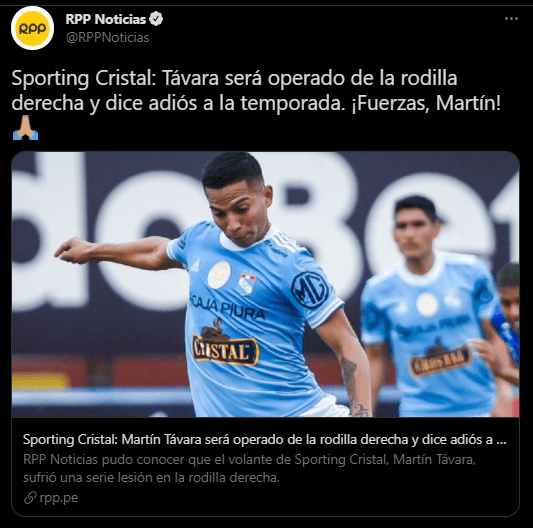This screenshot has width=533, height=528.
Task: Select the tweet text about Távara's knee surgery
Action: coord(256,90)
